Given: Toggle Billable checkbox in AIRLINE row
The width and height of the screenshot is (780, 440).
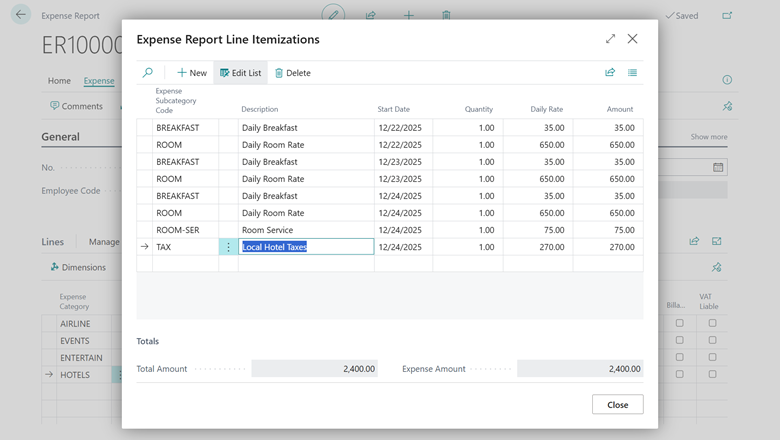Looking at the screenshot, I should click(x=680, y=323).
